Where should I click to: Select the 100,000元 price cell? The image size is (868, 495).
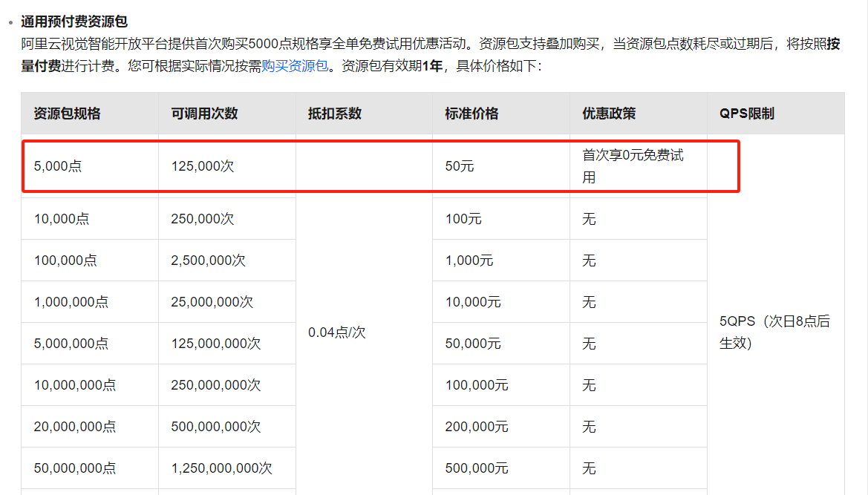tap(501, 384)
